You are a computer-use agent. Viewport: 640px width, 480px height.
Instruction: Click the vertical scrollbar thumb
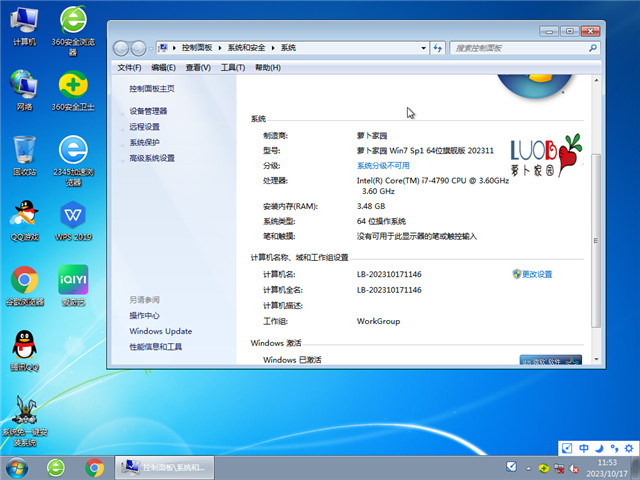click(596, 240)
